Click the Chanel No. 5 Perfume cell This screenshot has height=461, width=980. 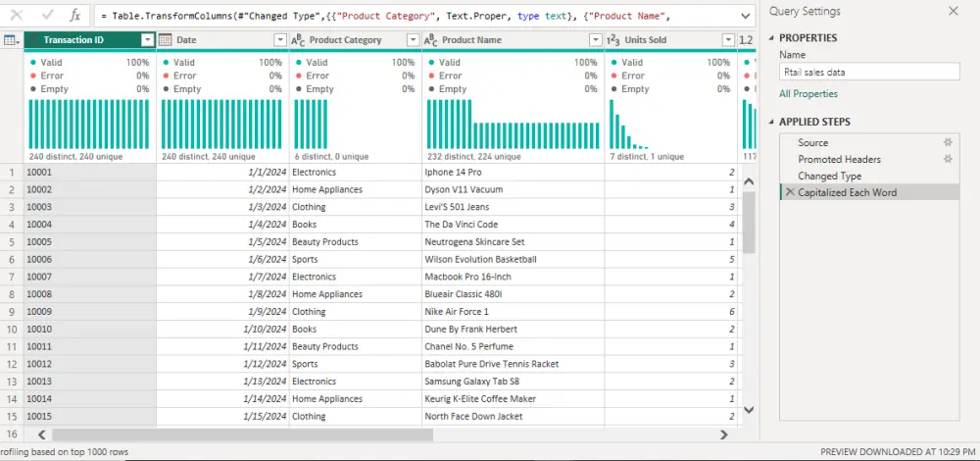514,346
